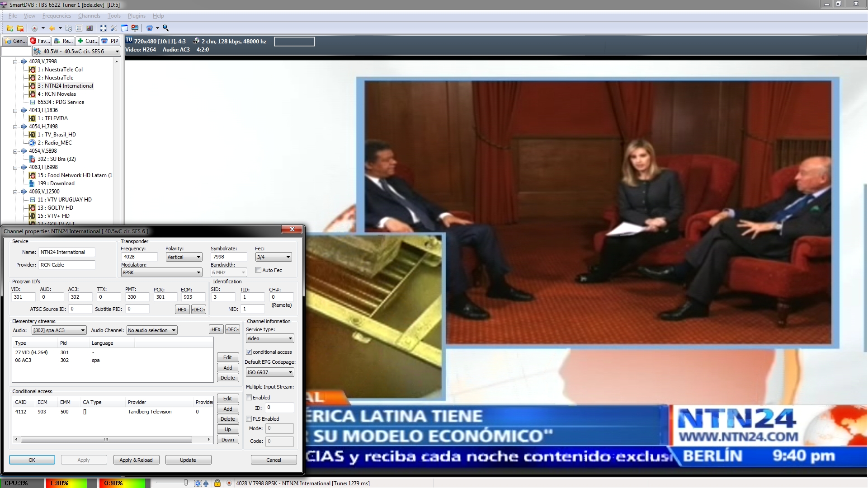Go to previous channel with orange arrow
Viewport: 868px width, 488px height.
[52, 28]
